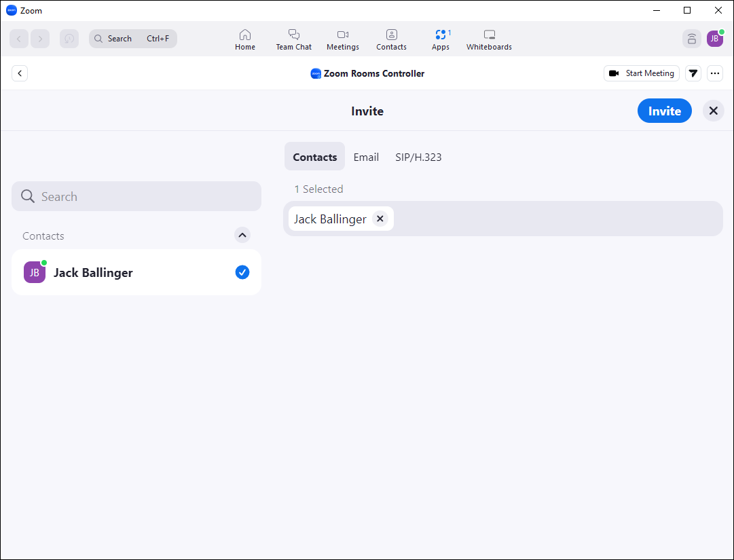Close the Invite panel

[x=714, y=111]
